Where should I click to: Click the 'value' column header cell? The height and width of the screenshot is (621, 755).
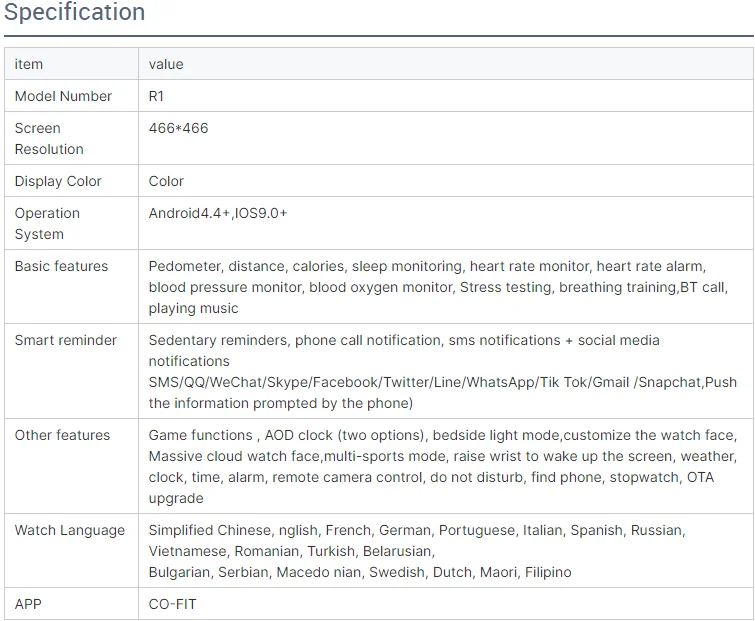pyautogui.click(x=166, y=64)
